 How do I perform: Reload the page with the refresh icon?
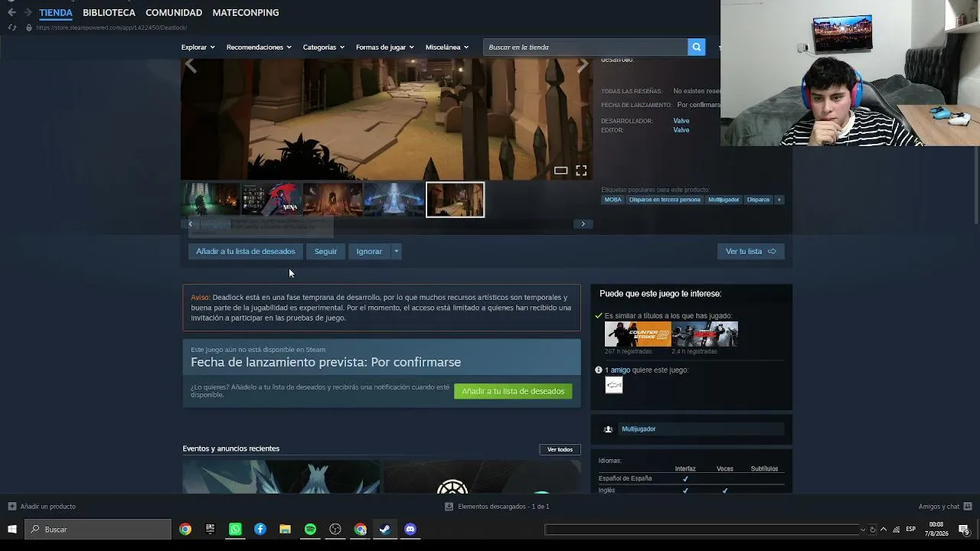11,28
